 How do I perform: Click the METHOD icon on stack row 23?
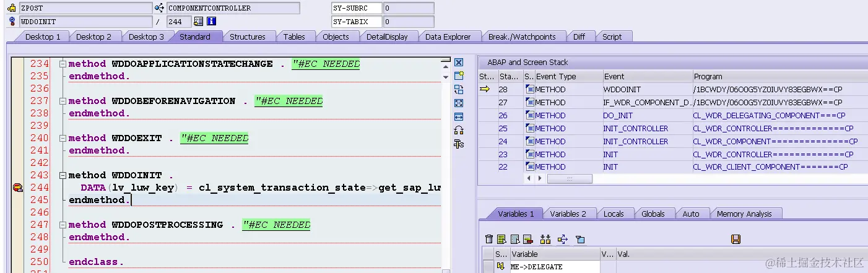pyautogui.click(x=529, y=154)
